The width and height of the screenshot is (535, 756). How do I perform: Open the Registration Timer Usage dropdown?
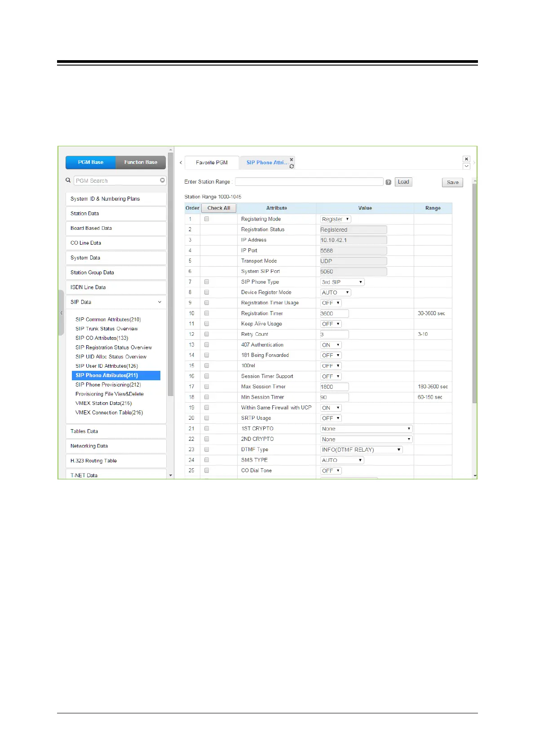click(331, 303)
